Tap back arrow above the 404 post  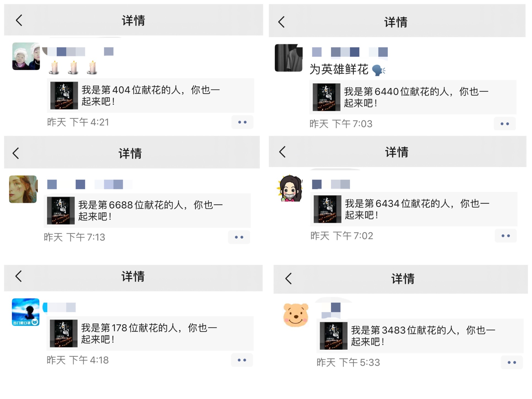pyautogui.click(x=19, y=20)
